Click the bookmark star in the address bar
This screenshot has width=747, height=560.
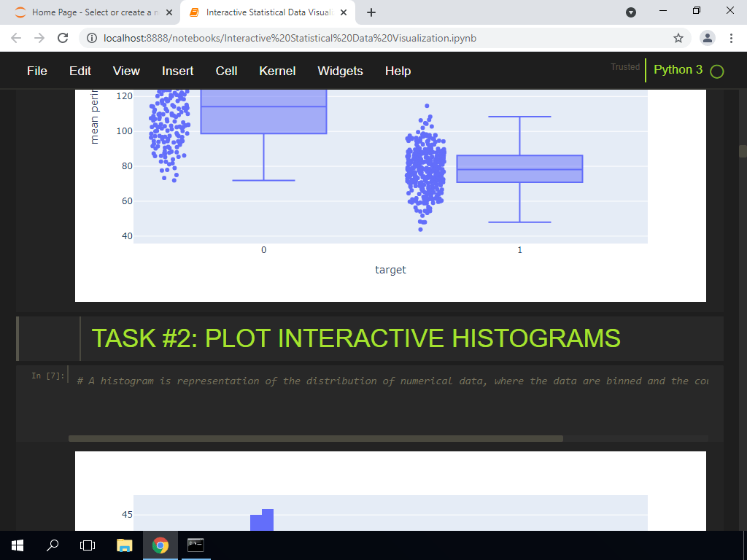pyautogui.click(x=678, y=37)
